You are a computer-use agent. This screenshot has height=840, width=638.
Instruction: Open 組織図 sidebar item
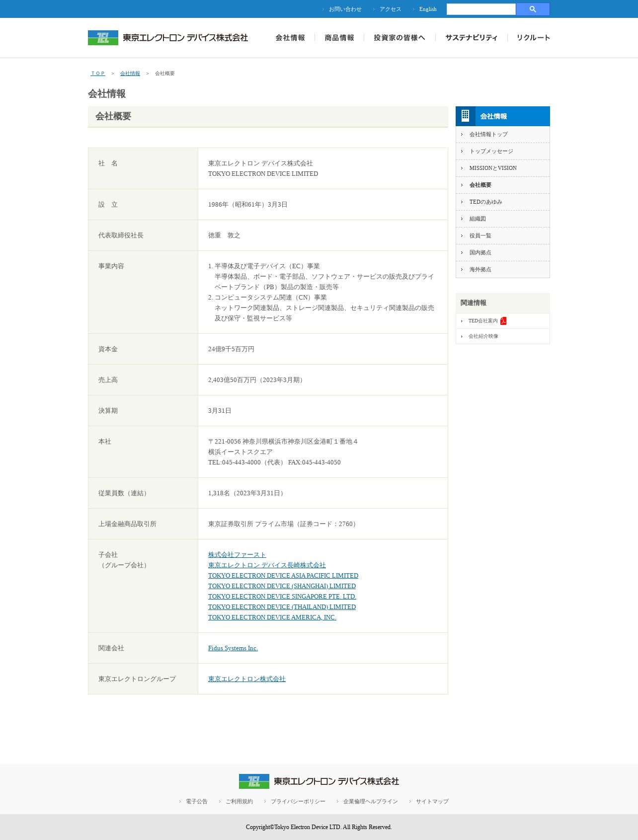pyautogui.click(x=502, y=219)
